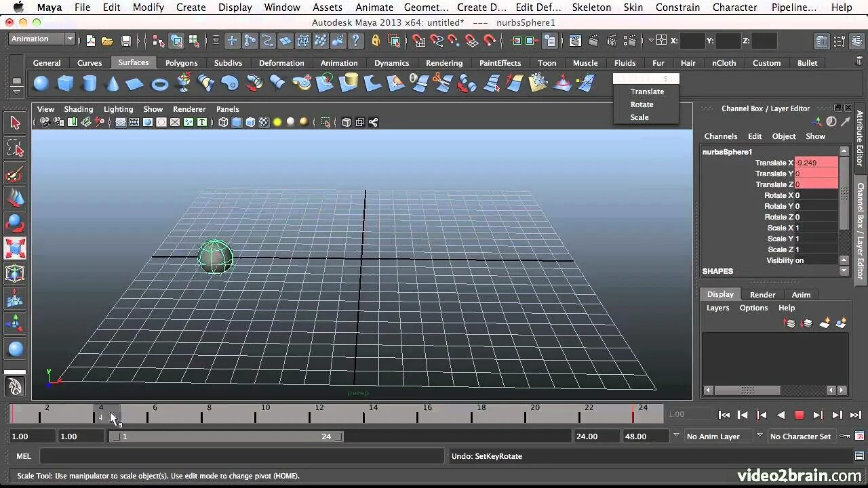Select the Universal Manipulator tool
This screenshot has height=488, width=868.
coord(15,273)
